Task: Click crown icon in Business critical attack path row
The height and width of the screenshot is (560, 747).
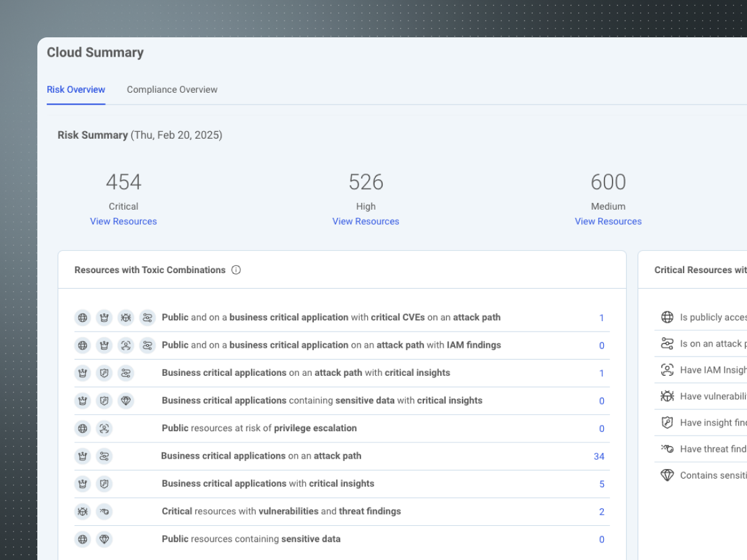Action: click(83, 456)
